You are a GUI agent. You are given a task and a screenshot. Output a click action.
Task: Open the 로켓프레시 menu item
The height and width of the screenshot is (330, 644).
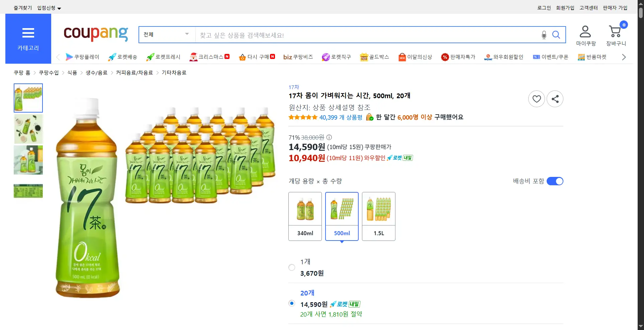point(163,57)
